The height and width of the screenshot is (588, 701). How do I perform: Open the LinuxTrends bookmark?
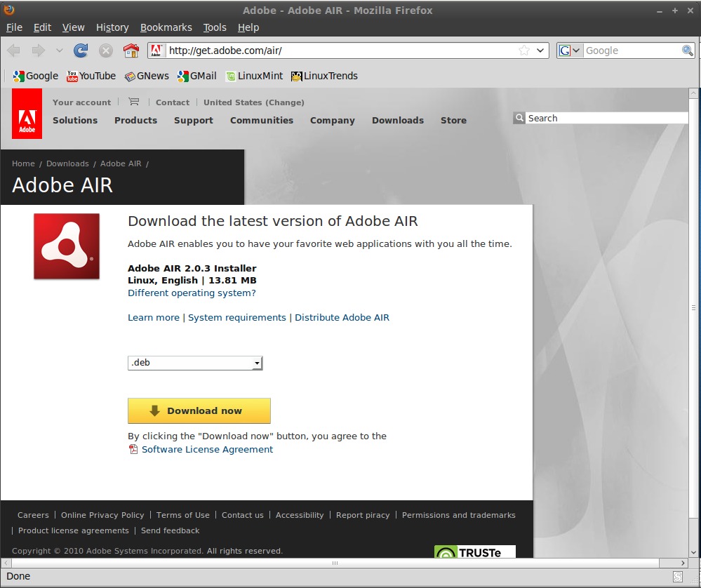tap(324, 76)
